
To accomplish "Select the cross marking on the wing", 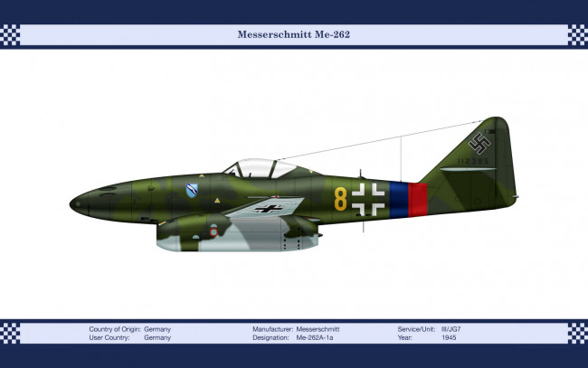I will pos(267,208).
